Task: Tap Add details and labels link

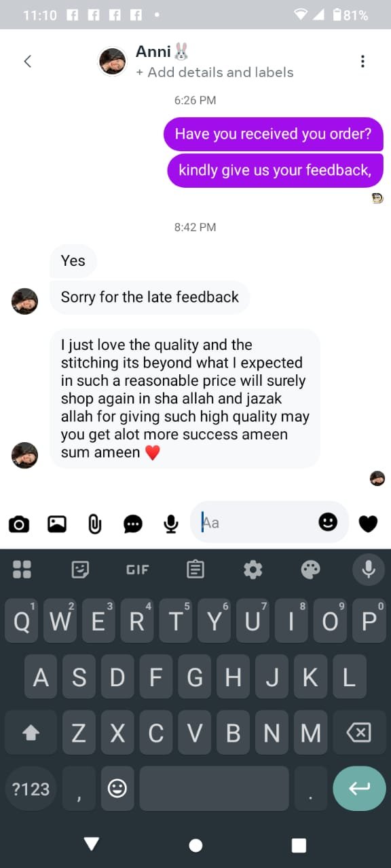Action: (215, 73)
